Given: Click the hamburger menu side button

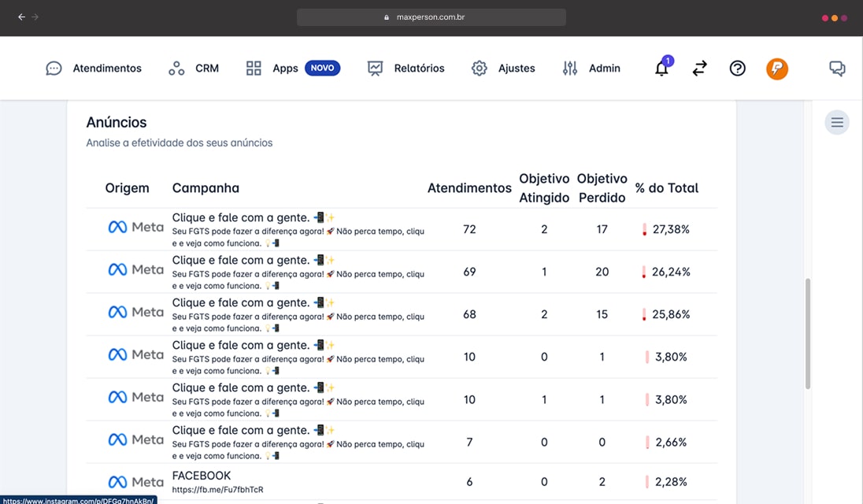Looking at the screenshot, I should pyautogui.click(x=837, y=122).
